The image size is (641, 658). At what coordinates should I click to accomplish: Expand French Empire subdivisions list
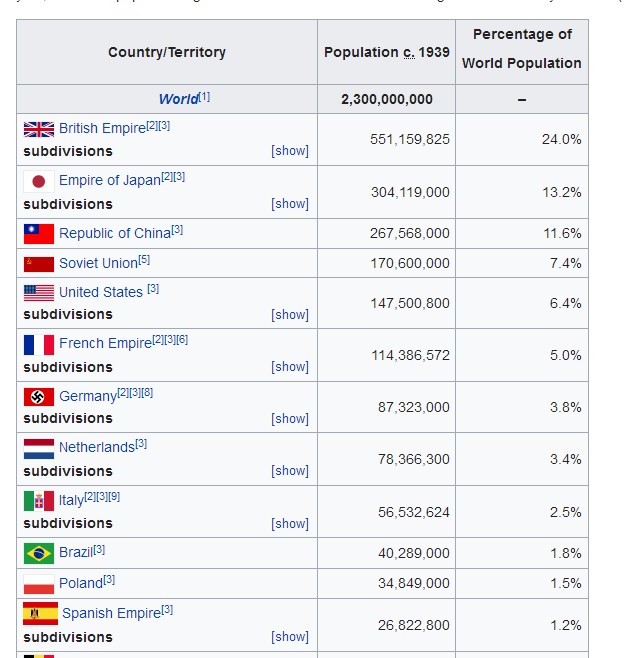tap(290, 367)
